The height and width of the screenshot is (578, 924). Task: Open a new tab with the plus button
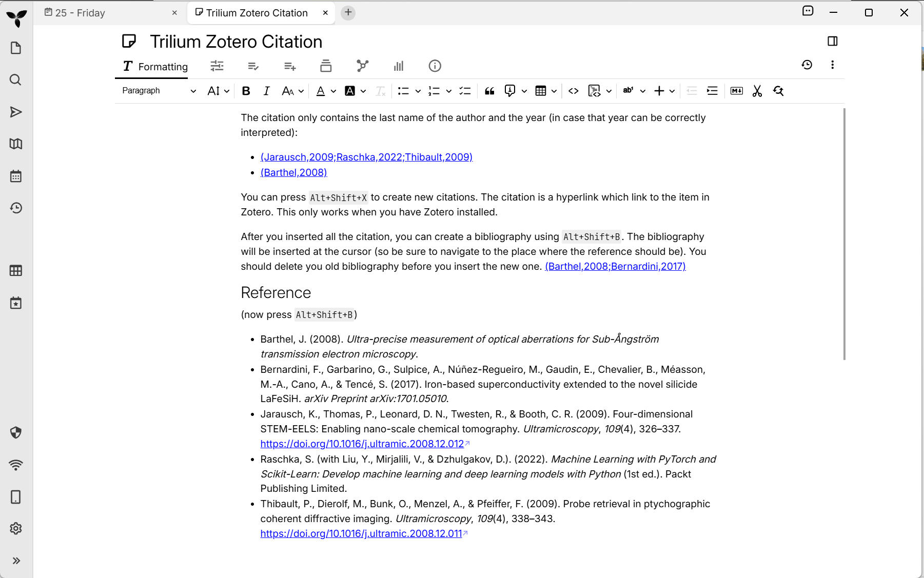click(x=348, y=12)
